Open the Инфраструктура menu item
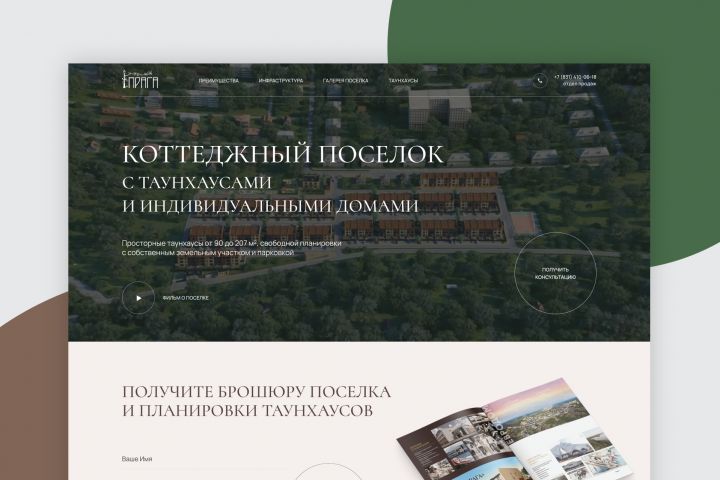This screenshot has height=480, width=720. point(281,80)
